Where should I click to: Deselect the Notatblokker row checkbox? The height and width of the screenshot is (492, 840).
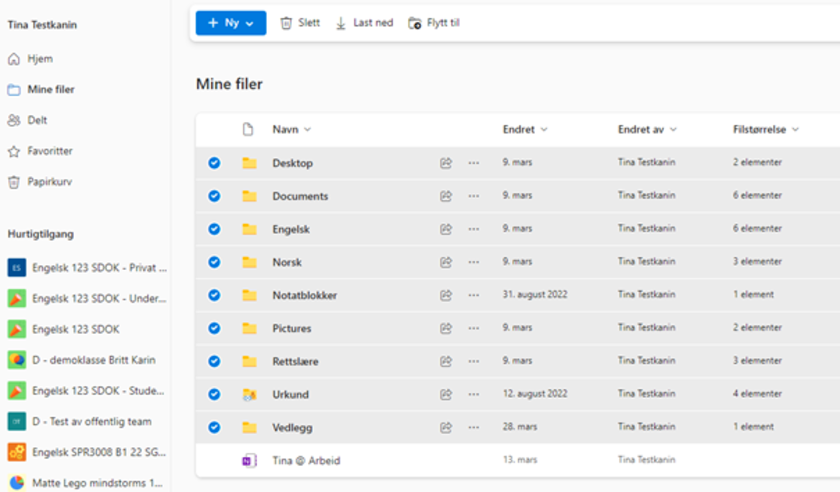pyautogui.click(x=214, y=295)
